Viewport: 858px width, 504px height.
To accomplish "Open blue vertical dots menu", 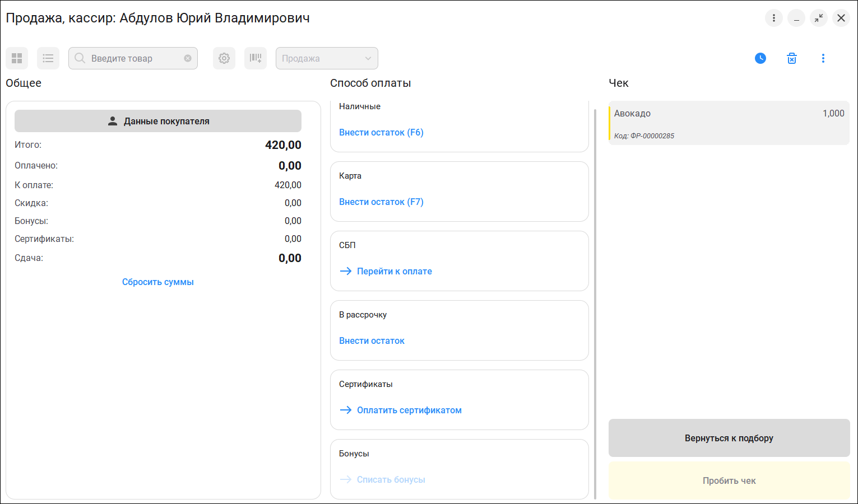I will pos(823,58).
